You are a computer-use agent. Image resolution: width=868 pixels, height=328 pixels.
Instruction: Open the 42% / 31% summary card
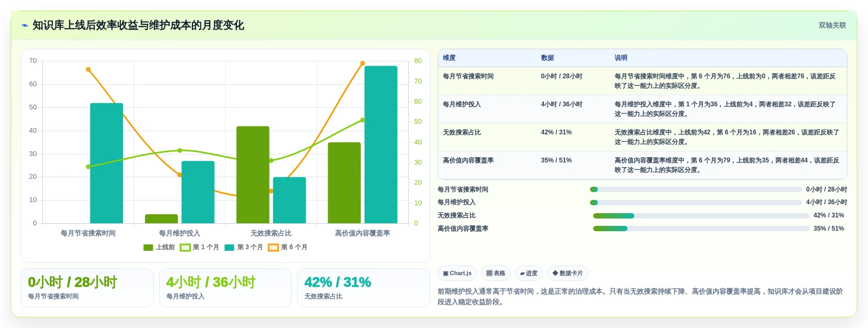[364, 288]
